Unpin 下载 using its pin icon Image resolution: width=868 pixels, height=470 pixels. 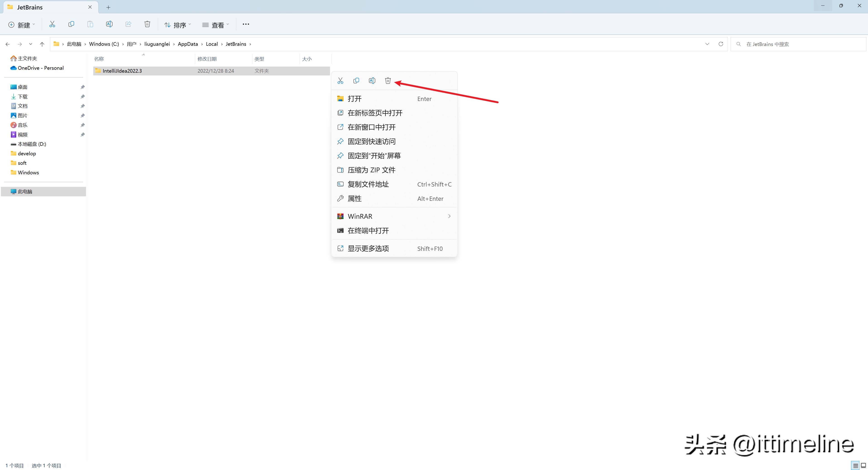click(x=83, y=96)
